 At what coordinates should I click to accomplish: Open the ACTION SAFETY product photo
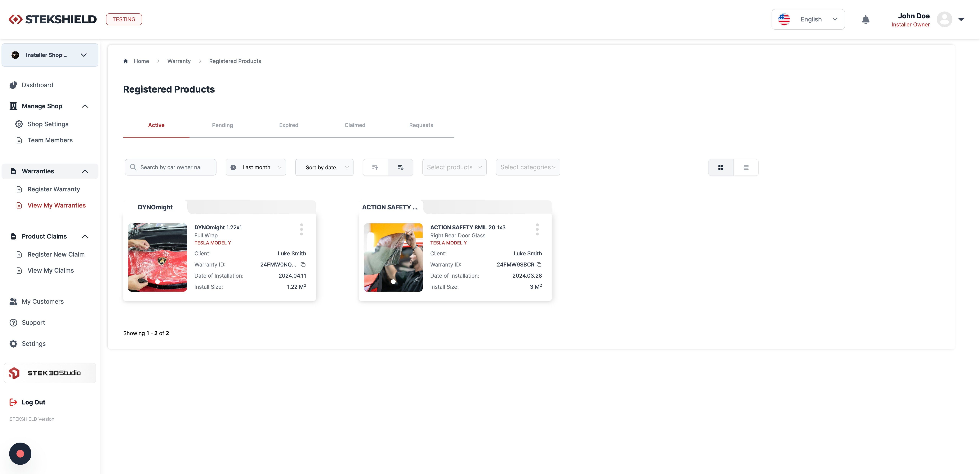pyautogui.click(x=393, y=257)
